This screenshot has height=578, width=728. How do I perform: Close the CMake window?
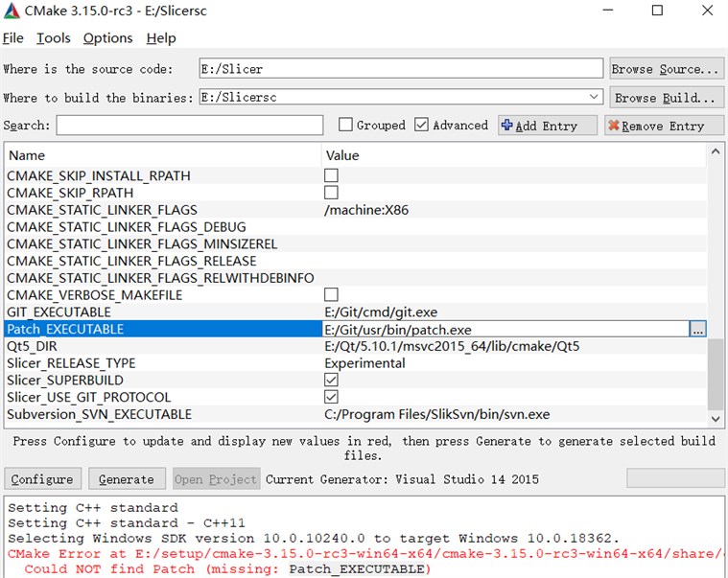tap(707, 11)
